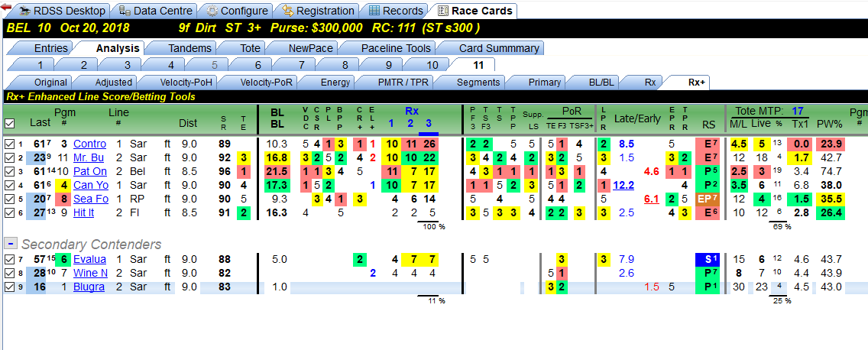Open the RDSS Desktop tab icon
The height and width of the screenshot is (350, 868).
(24, 11)
